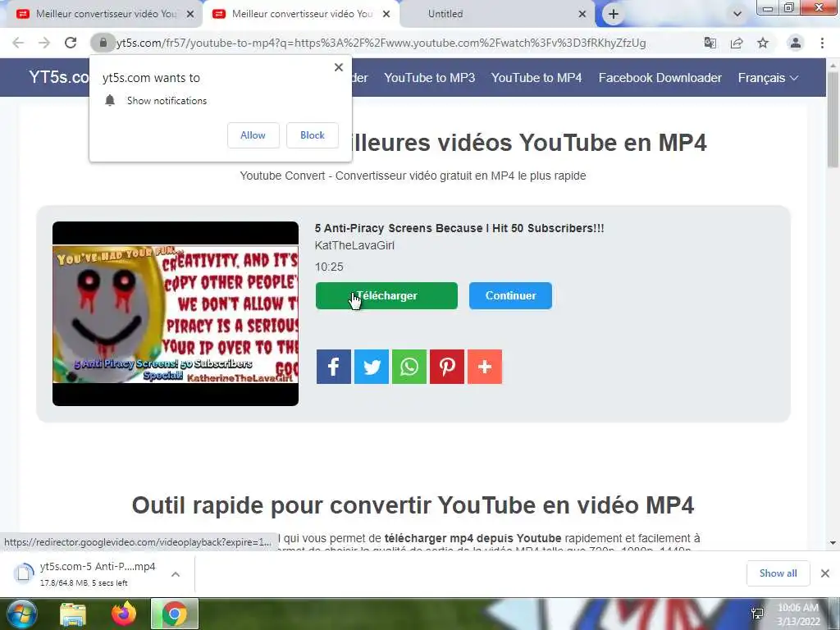Click the network tray icon
This screenshot has width=840, height=630.
click(757, 614)
